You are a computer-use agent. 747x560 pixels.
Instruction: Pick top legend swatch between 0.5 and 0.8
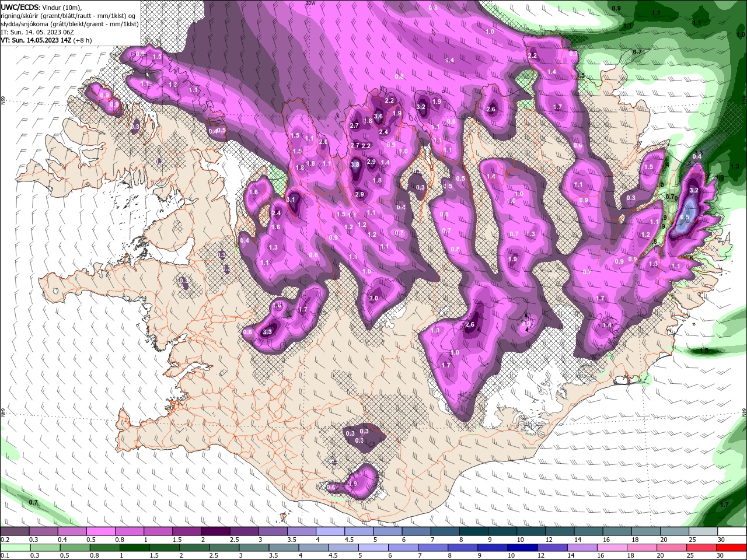point(100,531)
